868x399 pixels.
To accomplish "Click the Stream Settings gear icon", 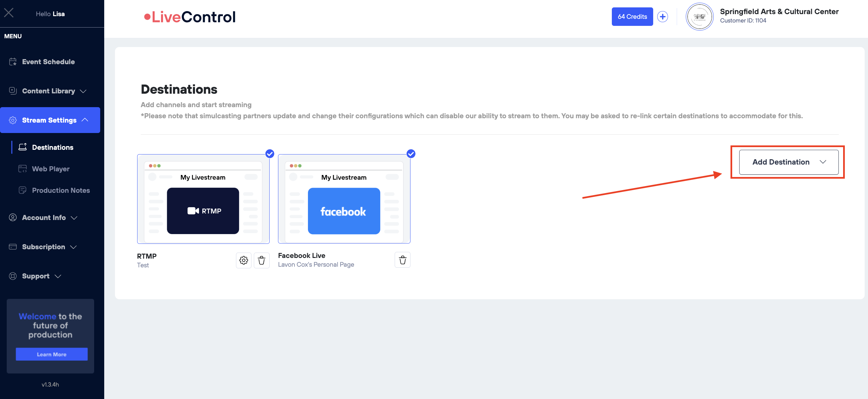I will [x=13, y=120].
